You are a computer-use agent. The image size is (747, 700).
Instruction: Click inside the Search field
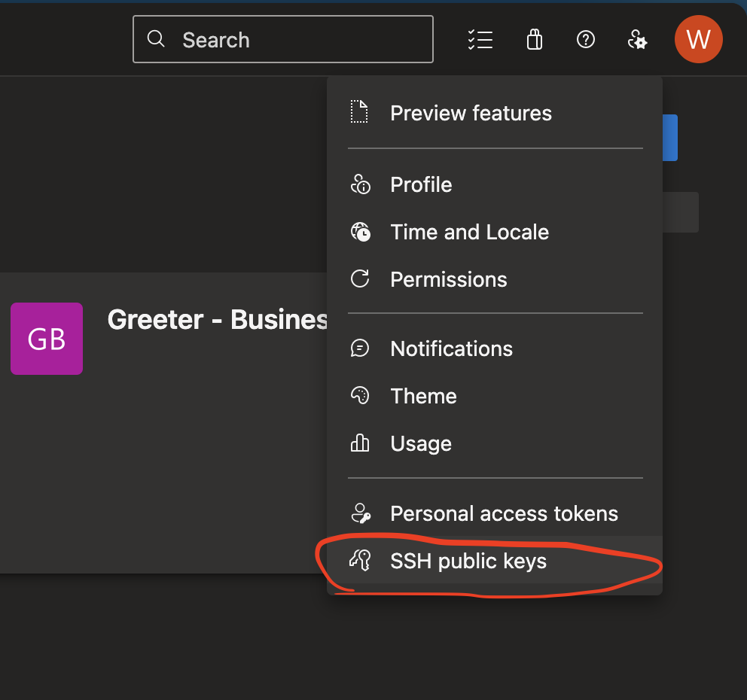click(x=282, y=38)
